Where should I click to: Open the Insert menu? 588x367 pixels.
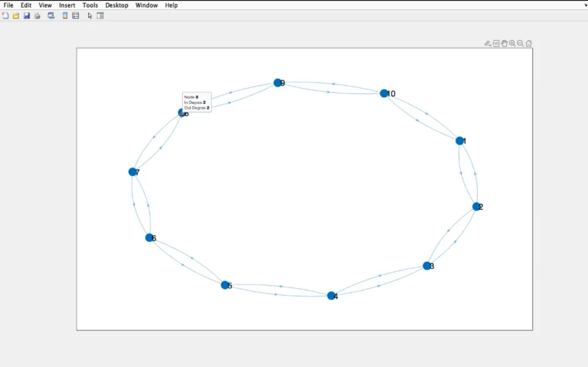click(67, 5)
